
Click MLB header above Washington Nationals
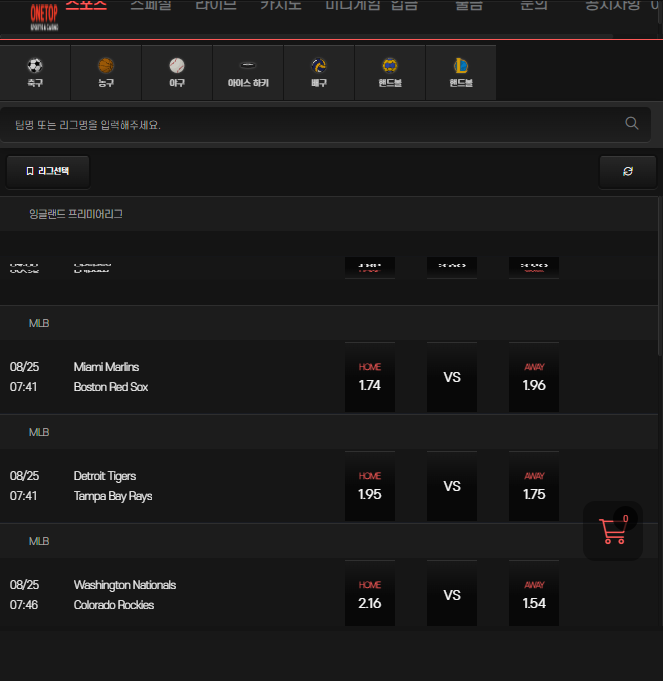click(x=329, y=541)
